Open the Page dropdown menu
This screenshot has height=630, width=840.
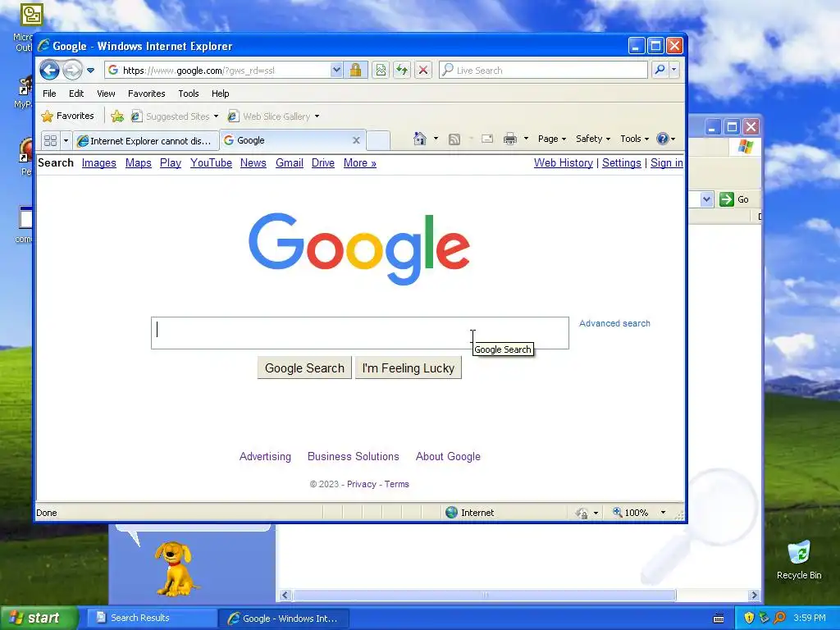[552, 139]
